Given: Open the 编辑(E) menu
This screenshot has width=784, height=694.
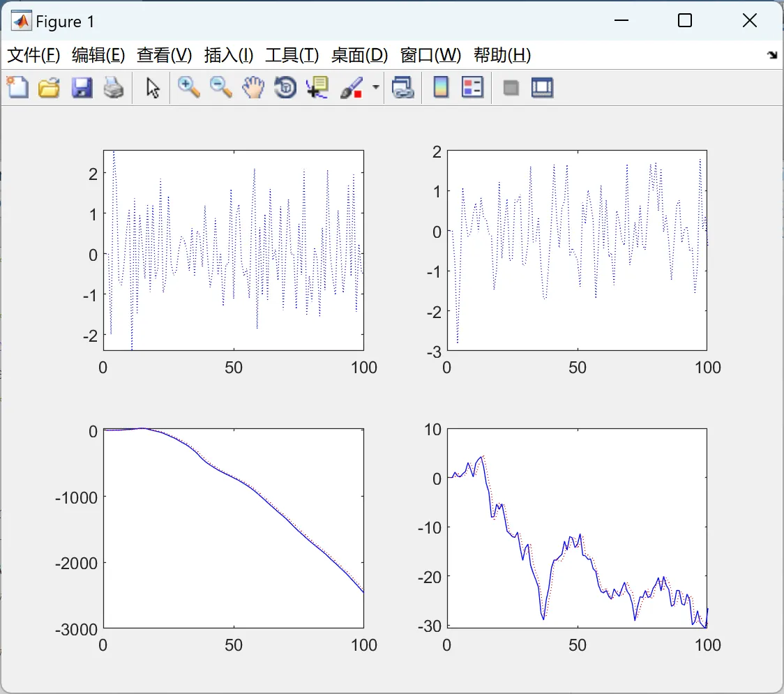Looking at the screenshot, I should [x=98, y=55].
